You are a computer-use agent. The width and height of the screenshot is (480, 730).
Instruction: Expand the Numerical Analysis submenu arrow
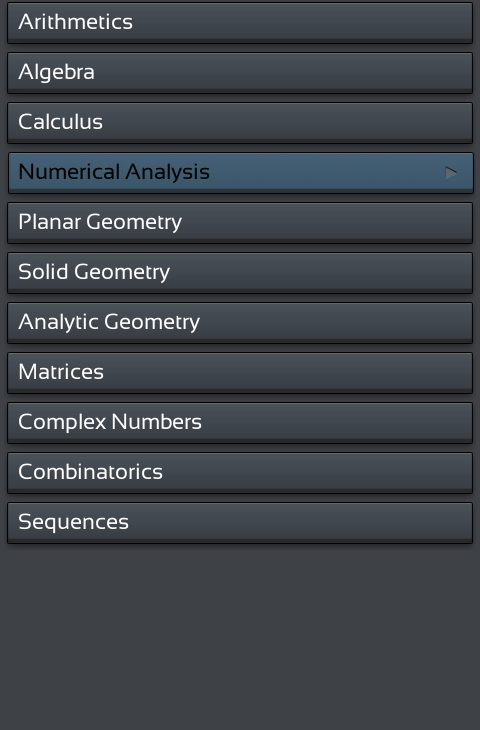451,173
